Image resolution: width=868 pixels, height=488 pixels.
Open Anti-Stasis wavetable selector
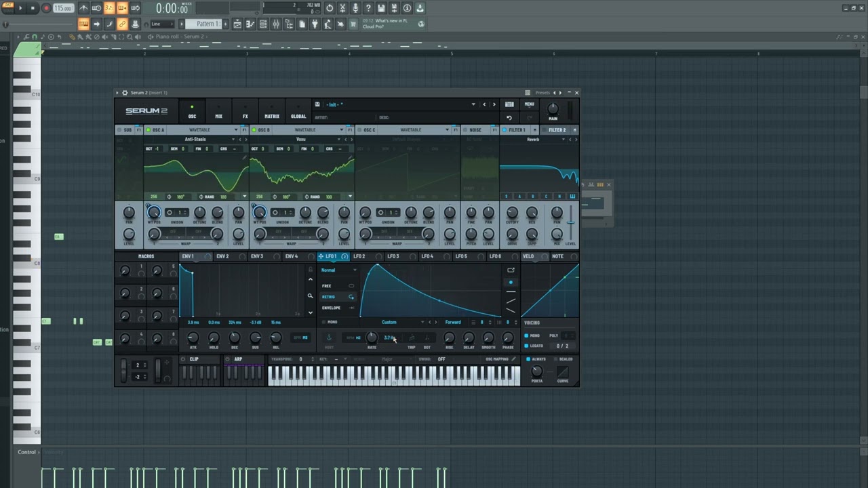click(195, 139)
